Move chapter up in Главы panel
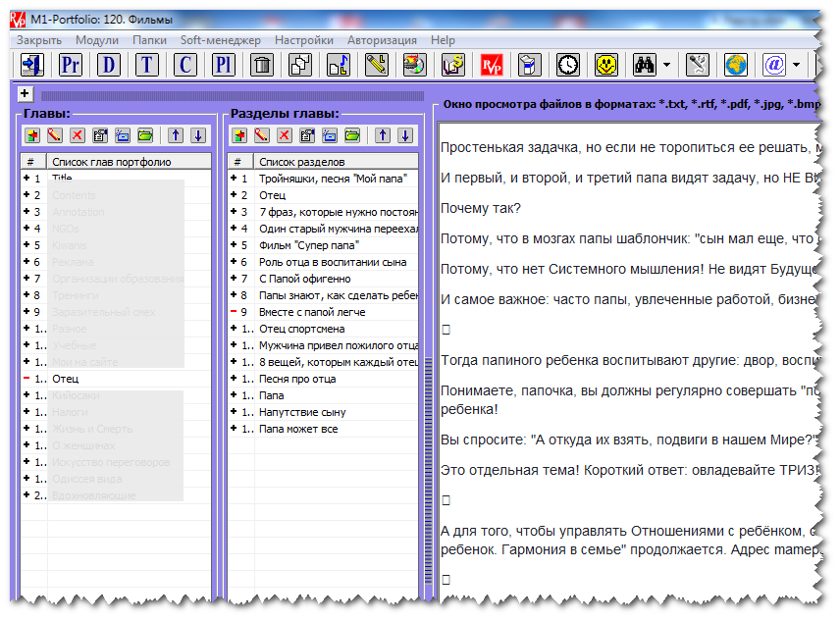840x621 pixels. (176, 135)
